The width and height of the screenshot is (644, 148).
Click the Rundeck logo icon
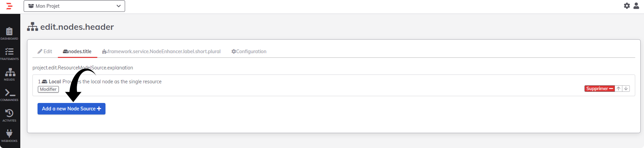[x=9, y=6]
